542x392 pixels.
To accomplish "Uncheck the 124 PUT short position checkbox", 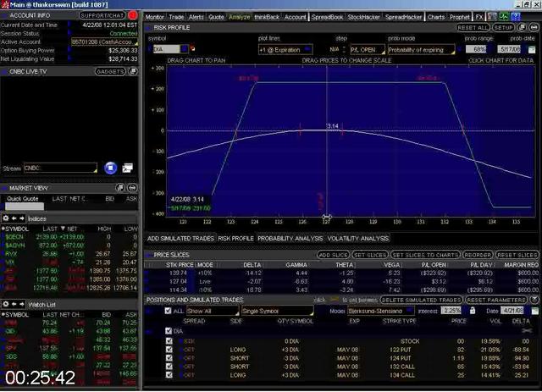I will point(169,358).
